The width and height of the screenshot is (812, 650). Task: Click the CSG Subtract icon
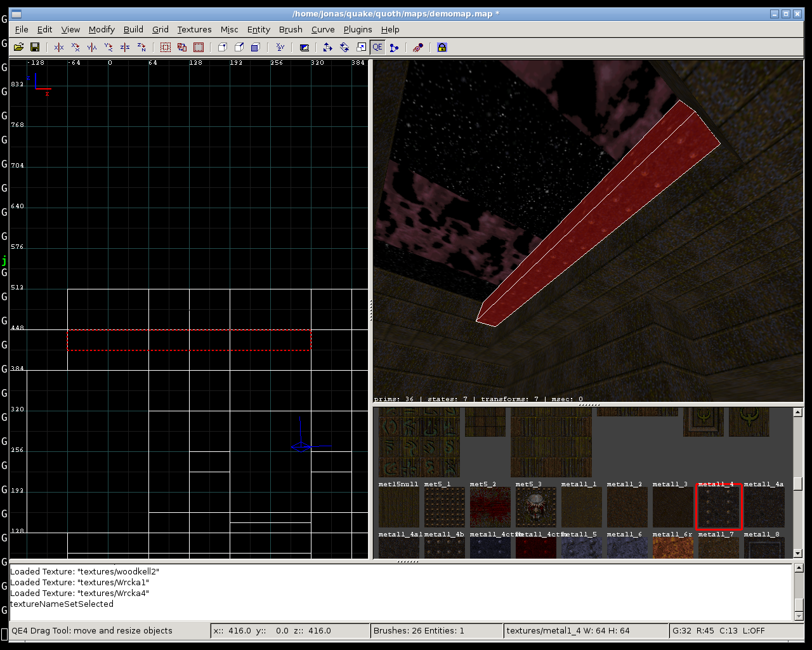239,47
